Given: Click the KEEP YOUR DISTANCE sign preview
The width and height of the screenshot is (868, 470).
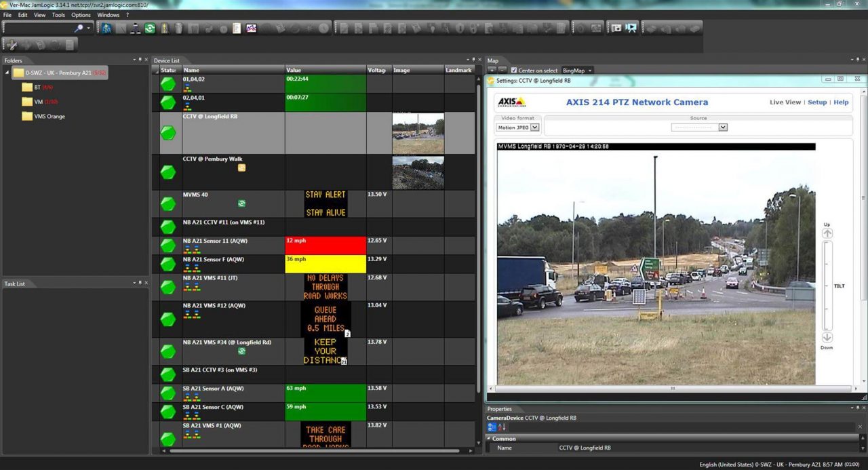Looking at the screenshot, I should click(325, 351).
